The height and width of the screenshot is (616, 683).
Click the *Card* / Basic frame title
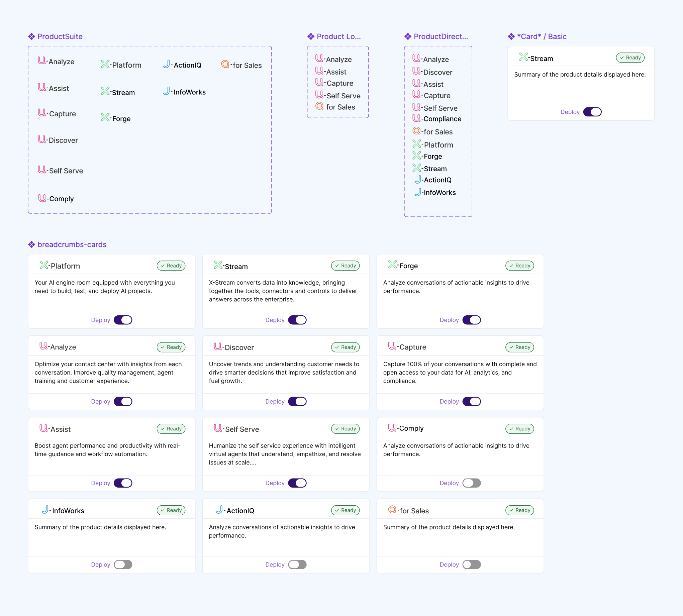click(x=541, y=36)
